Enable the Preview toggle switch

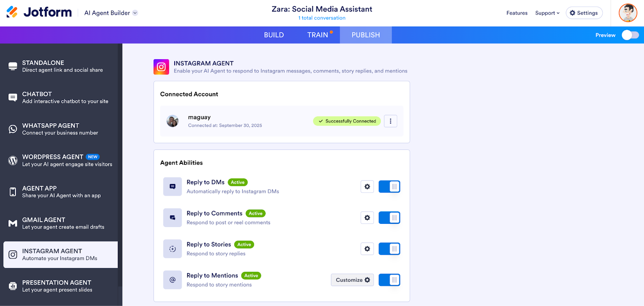[x=630, y=35]
